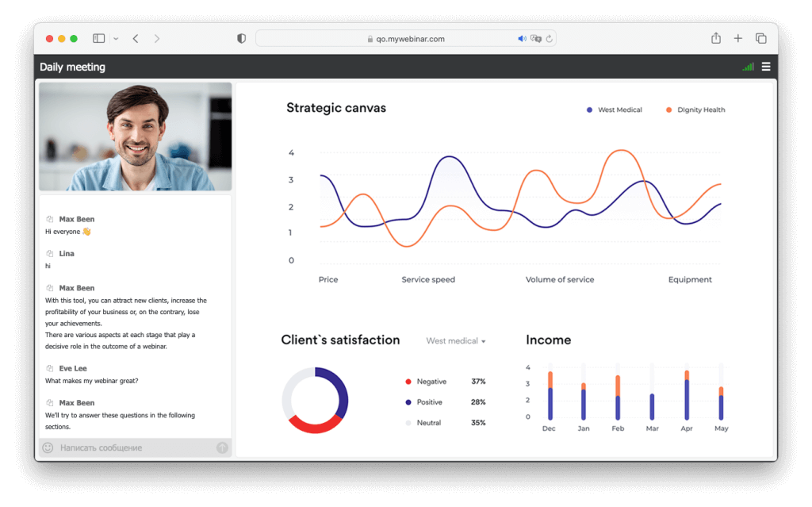Click the 'Price' axis label

328,279
